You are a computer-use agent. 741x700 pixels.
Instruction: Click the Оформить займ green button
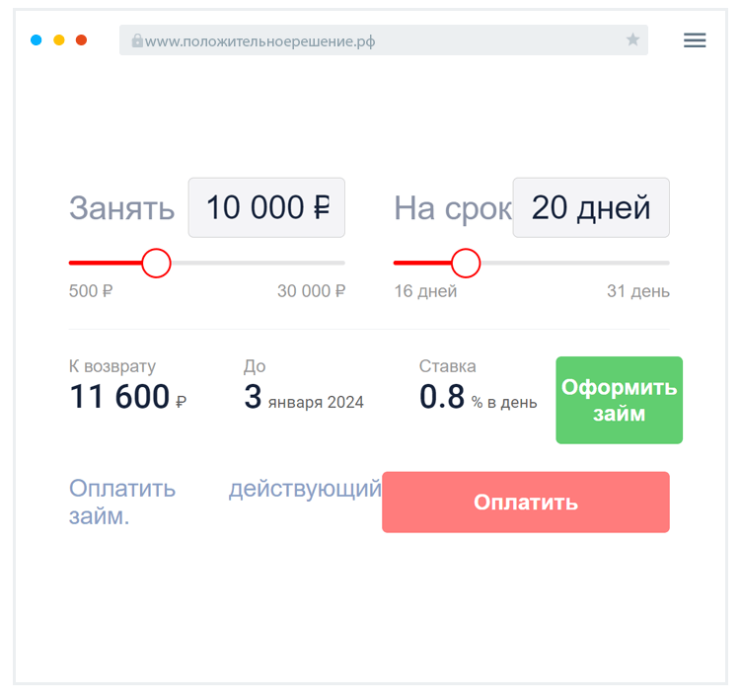pos(619,400)
